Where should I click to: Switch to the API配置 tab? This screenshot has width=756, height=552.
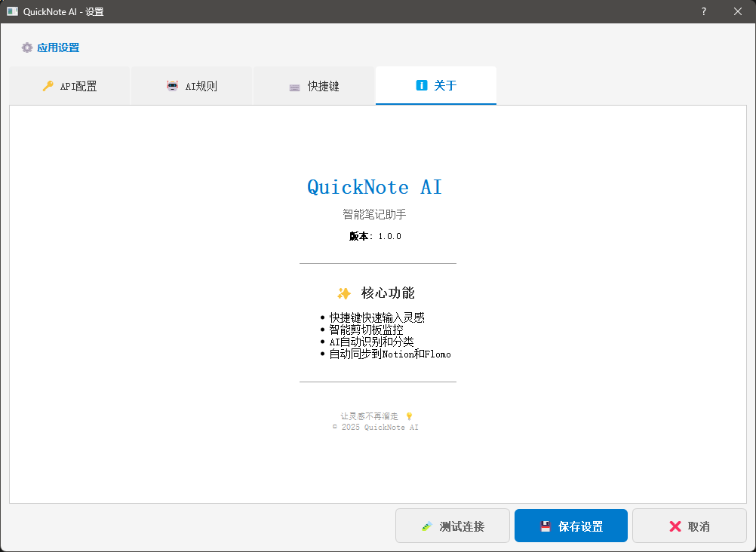(x=69, y=86)
